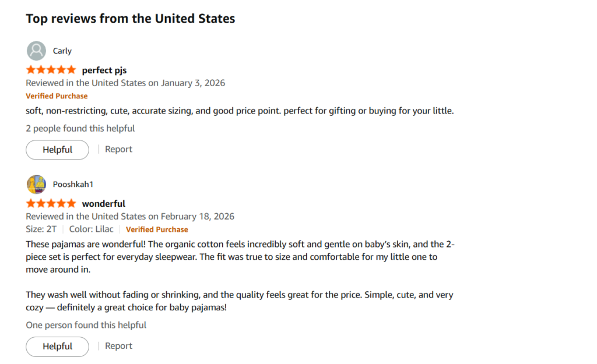
Task: Click the Top reviews from the United States heading
Action: pyautogui.click(x=130, y=18)
